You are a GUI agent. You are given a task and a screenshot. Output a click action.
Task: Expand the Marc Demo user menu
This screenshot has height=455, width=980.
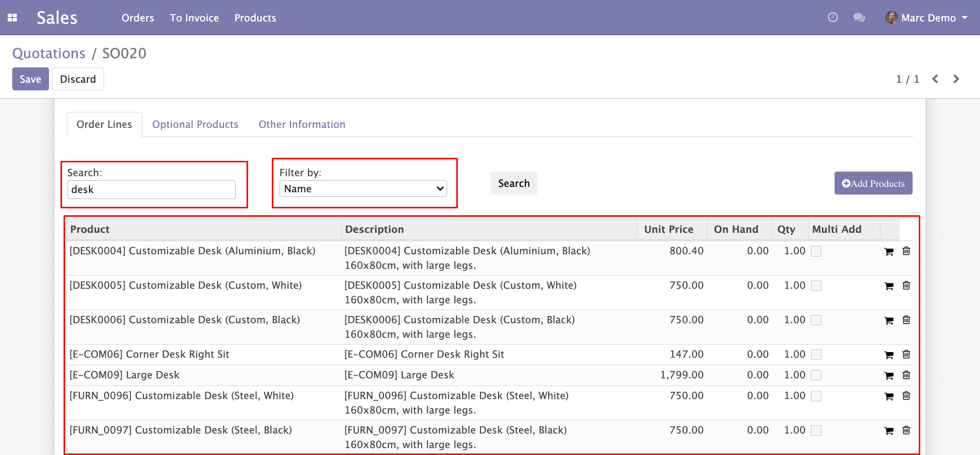(x=928, y=18)
